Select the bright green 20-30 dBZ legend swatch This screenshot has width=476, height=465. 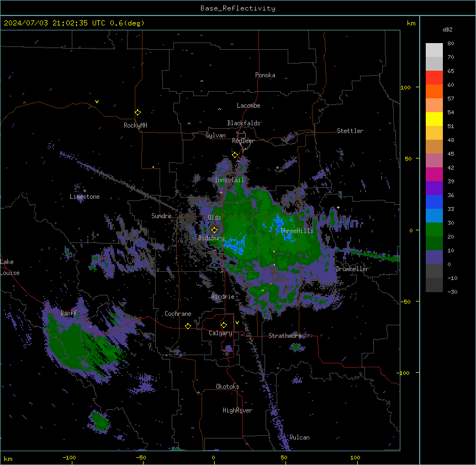434,230
